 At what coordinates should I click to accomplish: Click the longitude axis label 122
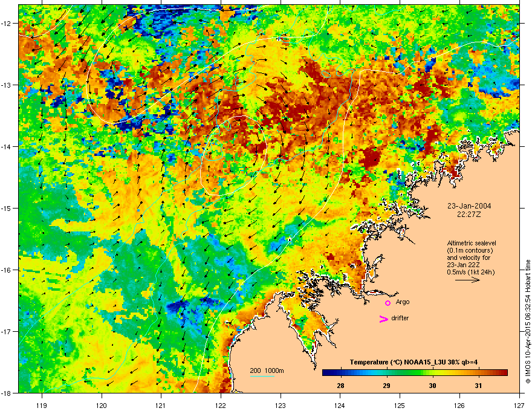pyautogui.click(x=221, y=405)
